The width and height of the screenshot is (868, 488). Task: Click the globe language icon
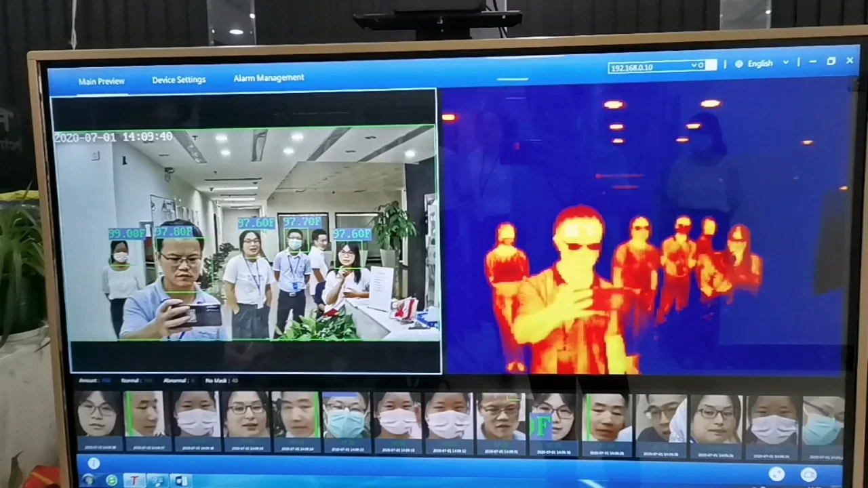coord(739,64)
